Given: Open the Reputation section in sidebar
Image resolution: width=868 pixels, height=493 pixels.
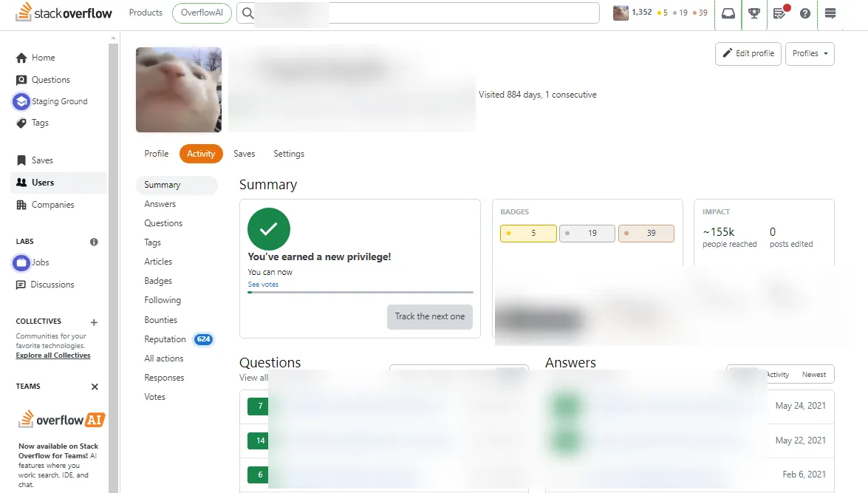Looking at the screenshot, I should click(165, 339).
